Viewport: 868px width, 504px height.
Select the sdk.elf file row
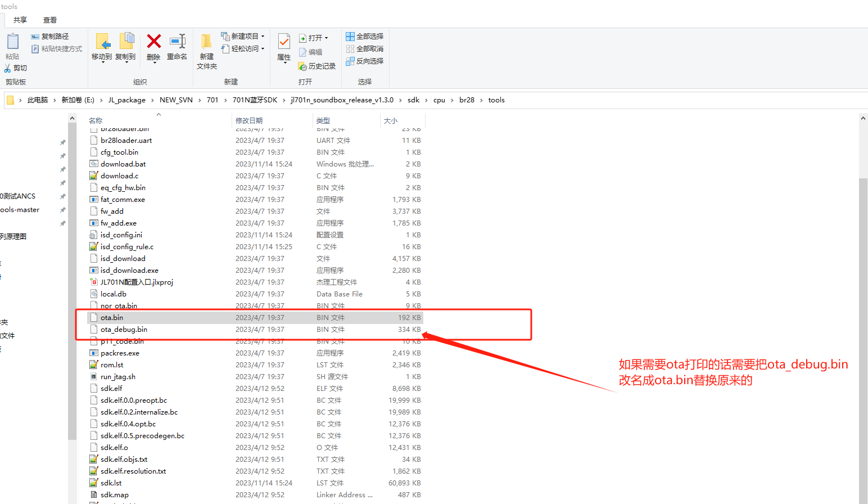(x=255, y=389)
